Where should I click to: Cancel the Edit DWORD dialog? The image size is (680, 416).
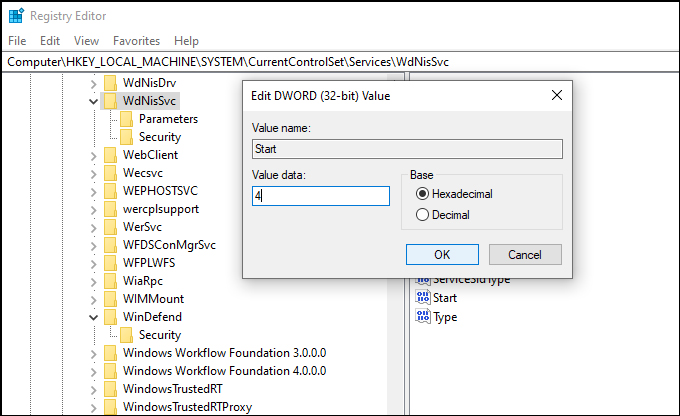click(x=525, y=254)
